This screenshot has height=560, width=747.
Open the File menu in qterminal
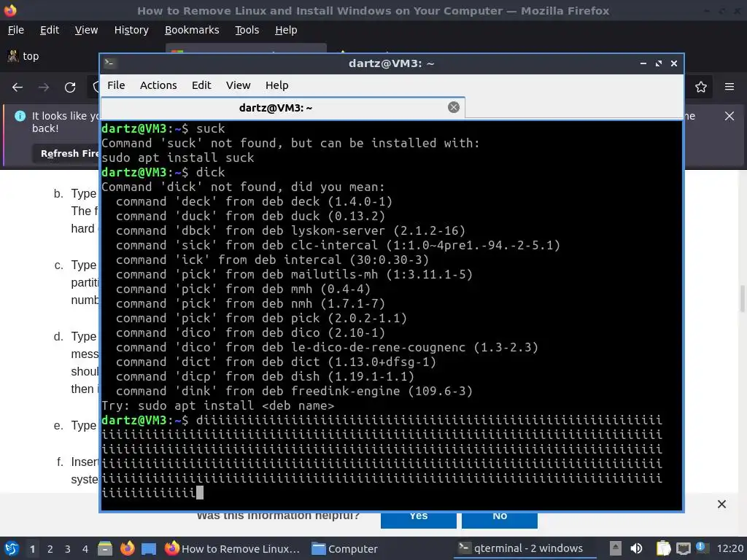pyautogui.click(x=116, y=85)
